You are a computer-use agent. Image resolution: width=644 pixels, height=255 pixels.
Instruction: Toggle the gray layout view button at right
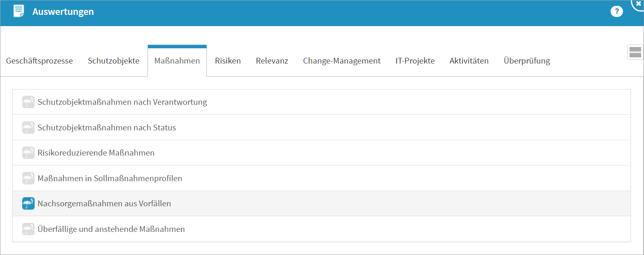635,52
